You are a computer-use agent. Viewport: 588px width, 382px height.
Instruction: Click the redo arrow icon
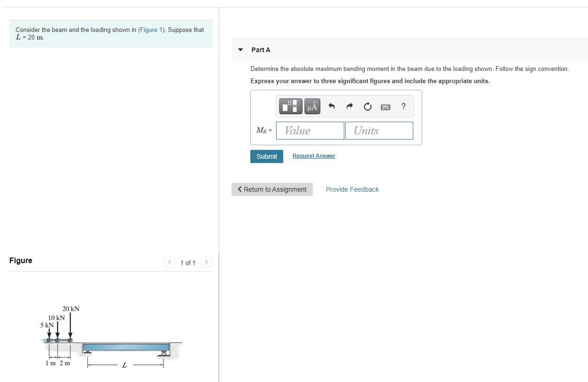click(x=349, y=107)
